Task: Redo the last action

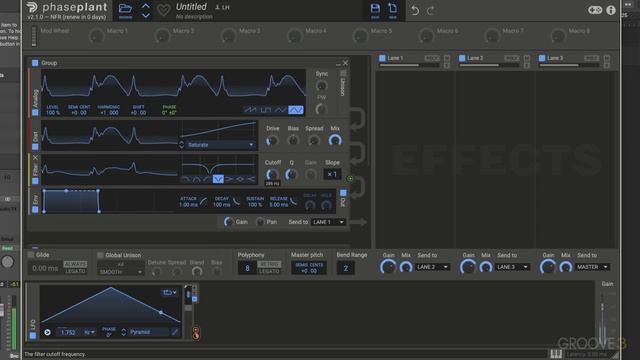Action: click(431, 10)
